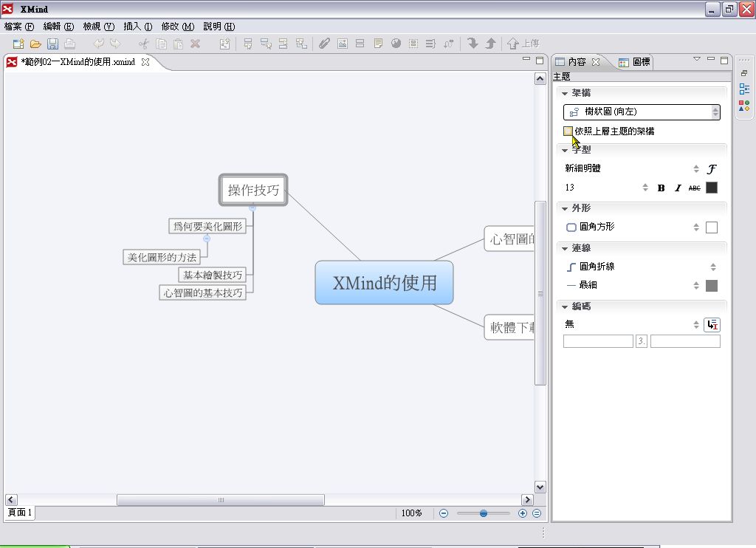Screen dimensions: 756x548
Task: Add a summary bracket with the toolbar icon
Action: [x=430, y=44]
